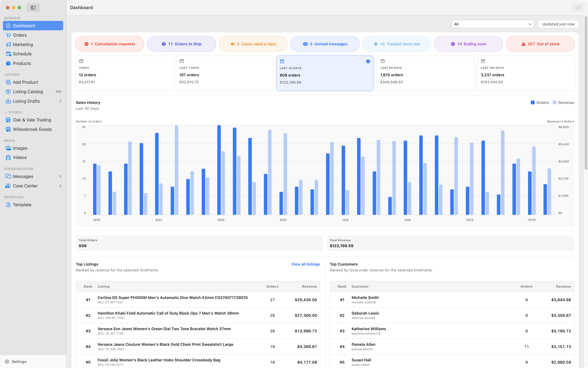
Task: Click 17 Orders to Ship pill
Action: 182,44
